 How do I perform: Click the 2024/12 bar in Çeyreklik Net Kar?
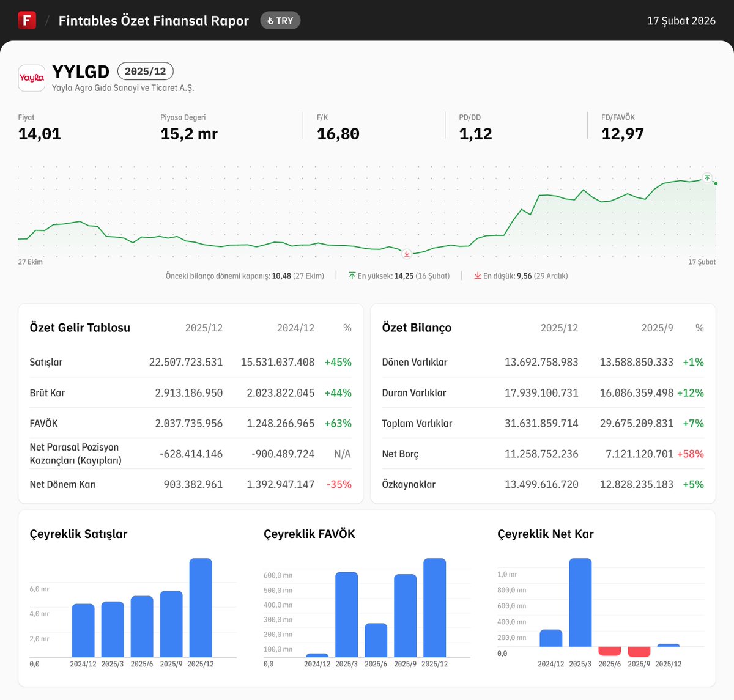click(551, 638)
